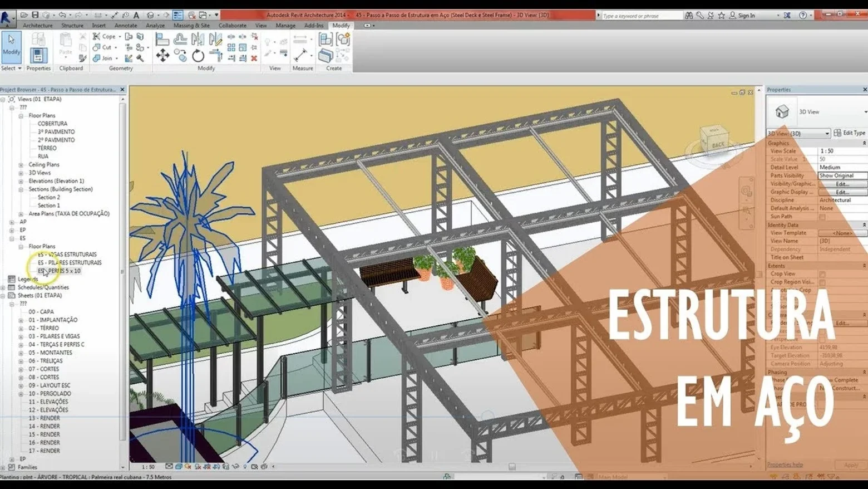Open Help with the question mark icon

pos(803,15)
